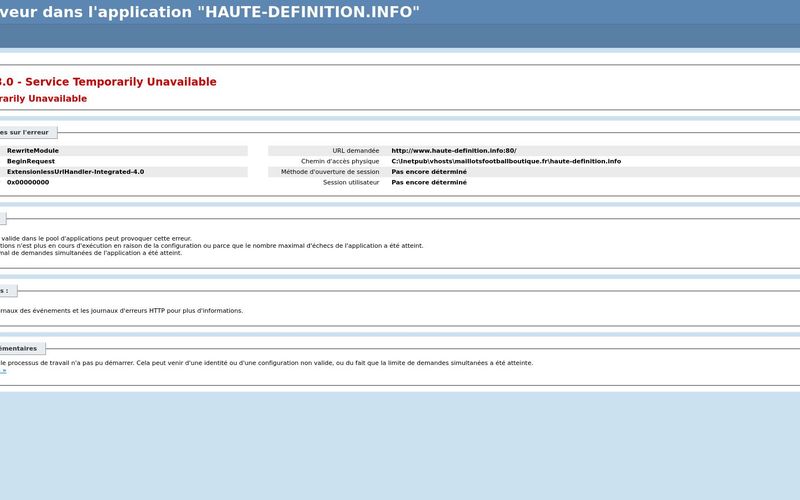Click the "Chemin d'accès physique" label
The height and width of the screenshot is (500, 800).
(x=340, y=161)
